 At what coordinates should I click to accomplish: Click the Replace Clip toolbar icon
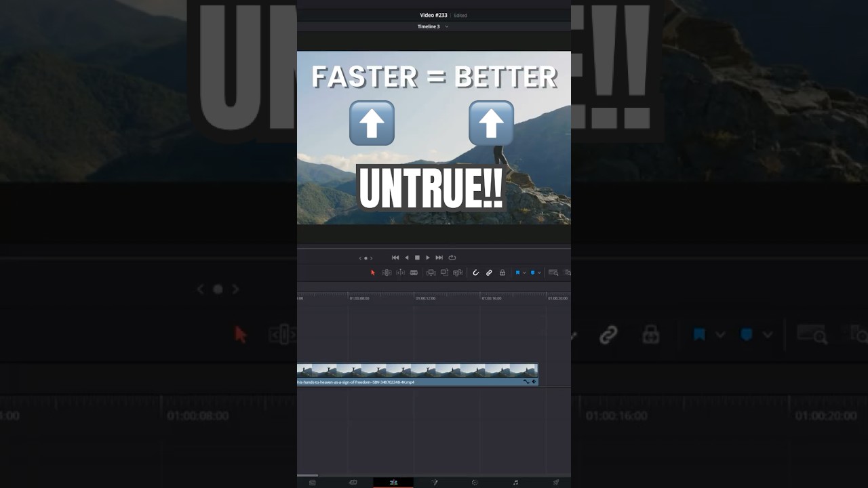pos(458,272)
